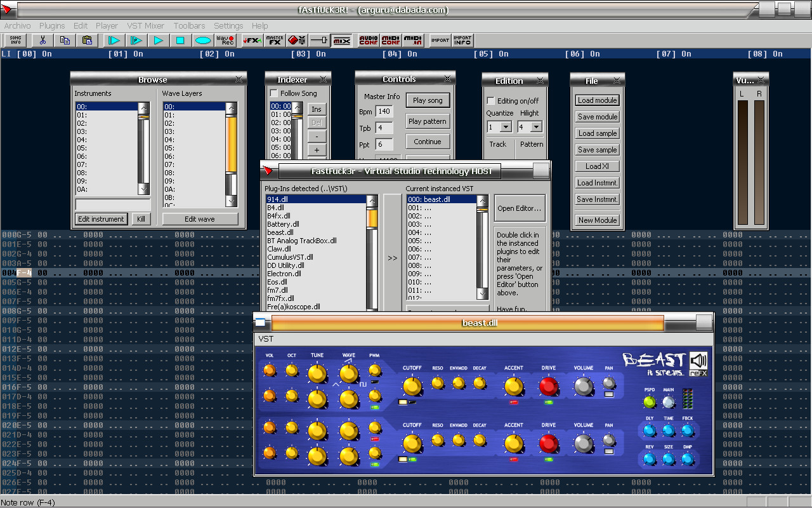Open the Archivo menu
812x508 pixels.
coord(17,26)
